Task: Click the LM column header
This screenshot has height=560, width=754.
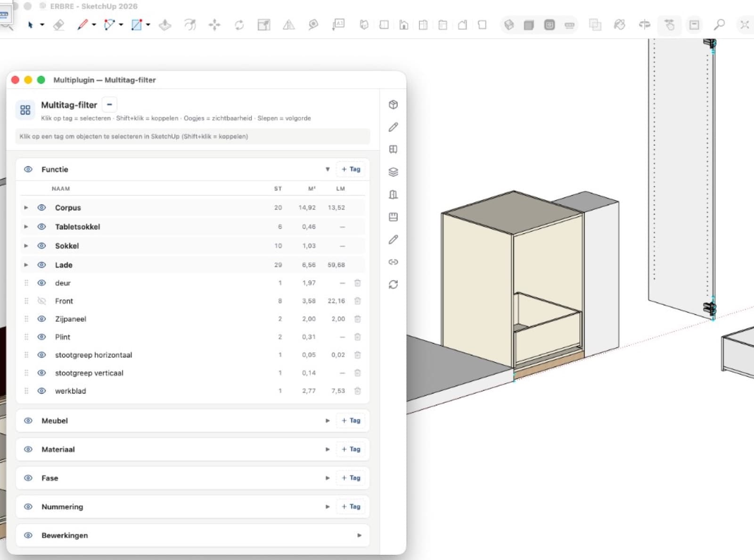Action: click(340, 189)
